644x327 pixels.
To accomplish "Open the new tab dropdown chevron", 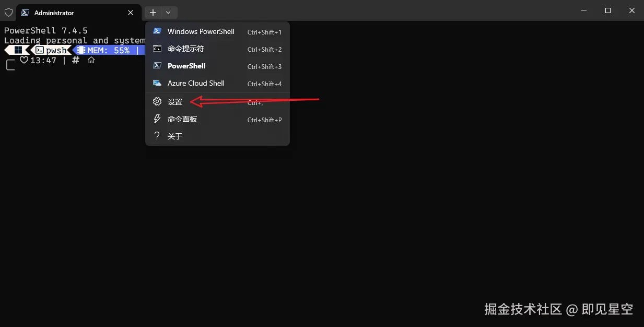I will [168, 12].
